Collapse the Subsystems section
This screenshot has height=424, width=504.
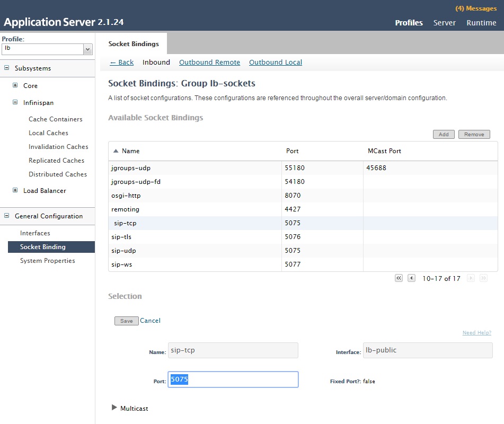(6, 68)
